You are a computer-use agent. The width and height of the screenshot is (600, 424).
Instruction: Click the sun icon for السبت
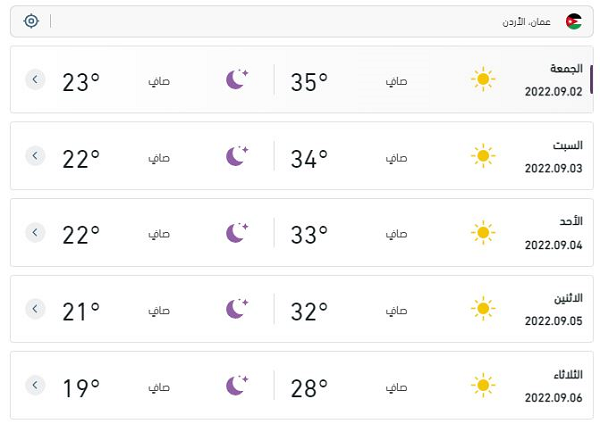pyautogui.click(x=483, y=156)
